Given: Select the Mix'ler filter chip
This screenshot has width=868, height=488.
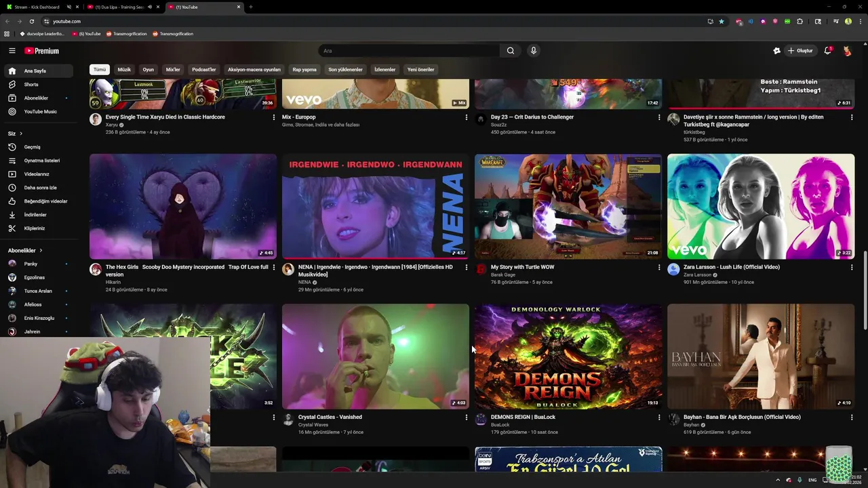Looking at the screenshot, I should [173, 70].
